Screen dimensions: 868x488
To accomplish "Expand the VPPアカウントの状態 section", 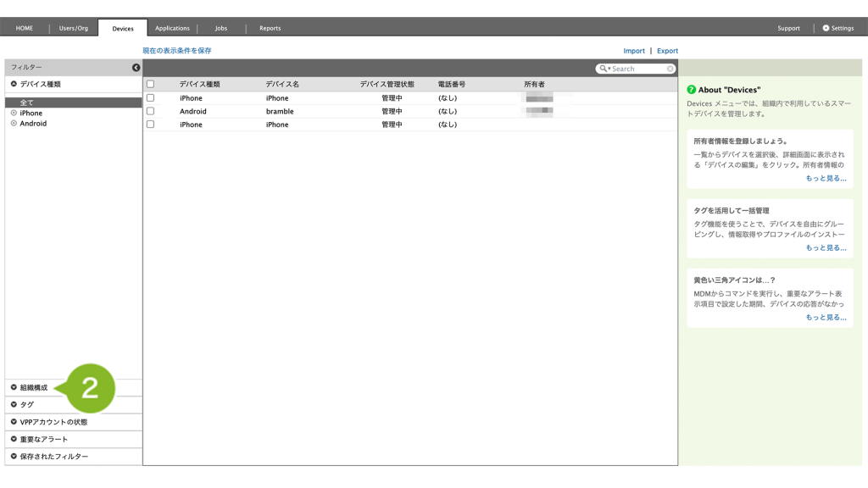I will 14,421.
